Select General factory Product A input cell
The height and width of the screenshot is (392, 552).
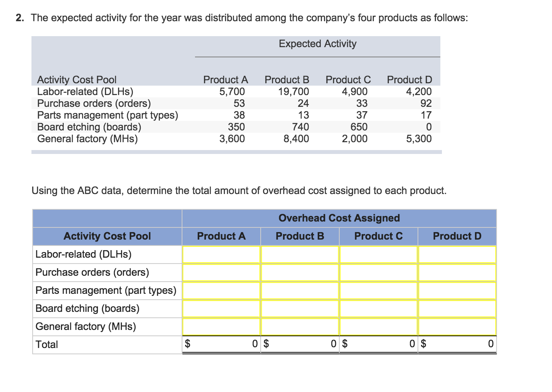click(x=221, y=327)
